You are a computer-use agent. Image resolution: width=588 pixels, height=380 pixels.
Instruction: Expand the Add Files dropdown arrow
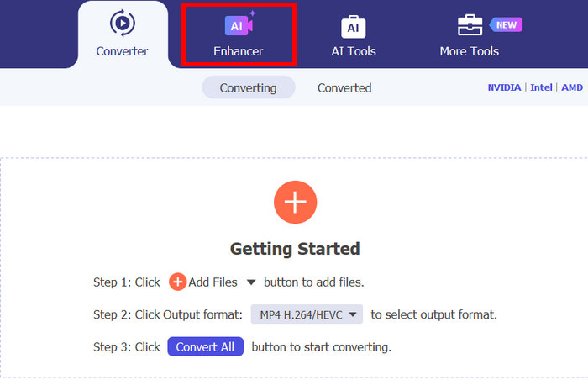[x=251, y=282]
